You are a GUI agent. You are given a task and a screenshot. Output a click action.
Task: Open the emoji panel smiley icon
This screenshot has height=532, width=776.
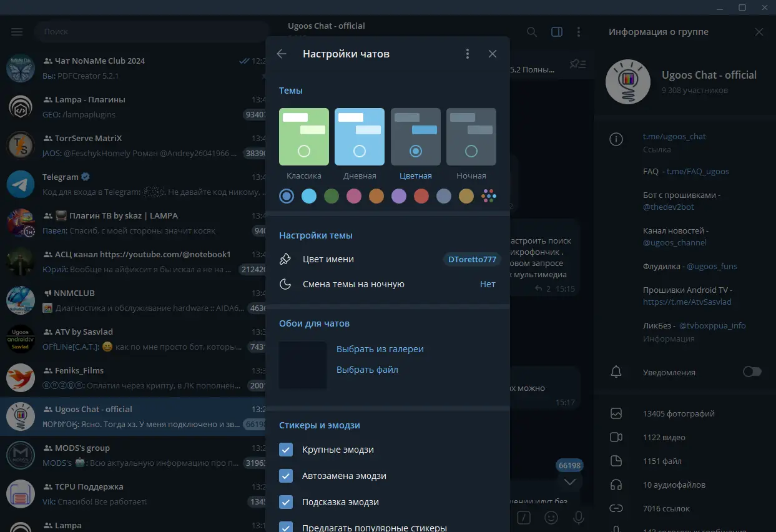(x=551, y=517)
